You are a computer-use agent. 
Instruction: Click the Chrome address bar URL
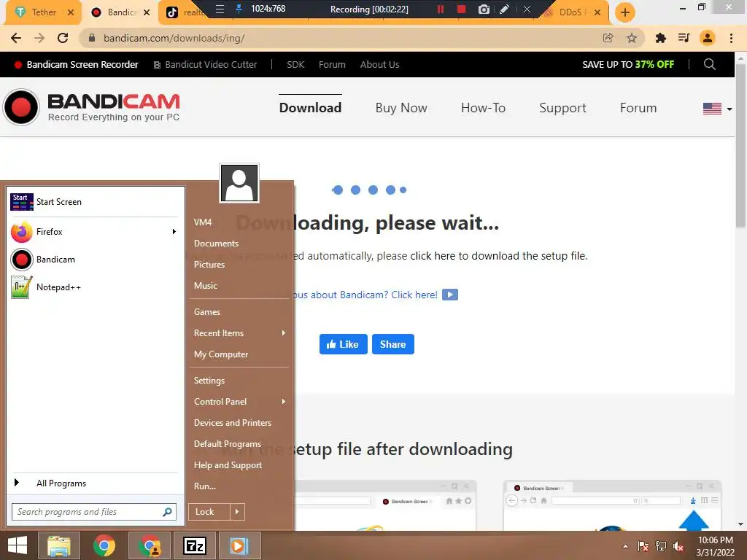pyautogui.click(x=174, y=38)
